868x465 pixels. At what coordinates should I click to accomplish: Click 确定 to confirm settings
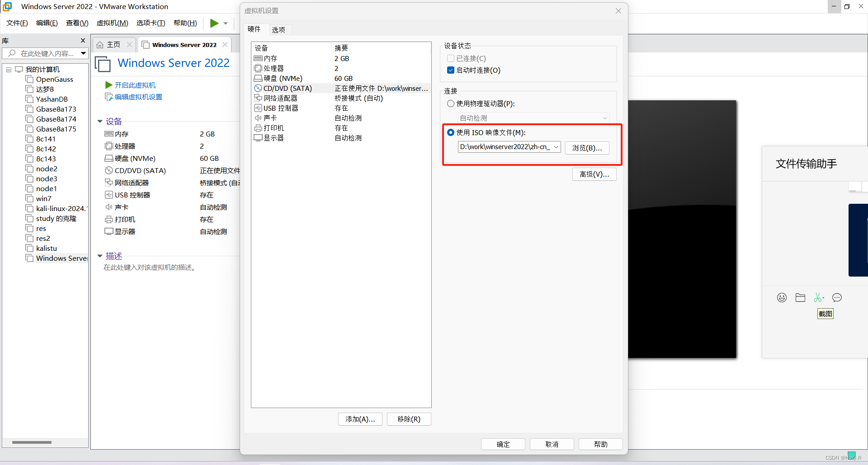click(x=503, y=444)
